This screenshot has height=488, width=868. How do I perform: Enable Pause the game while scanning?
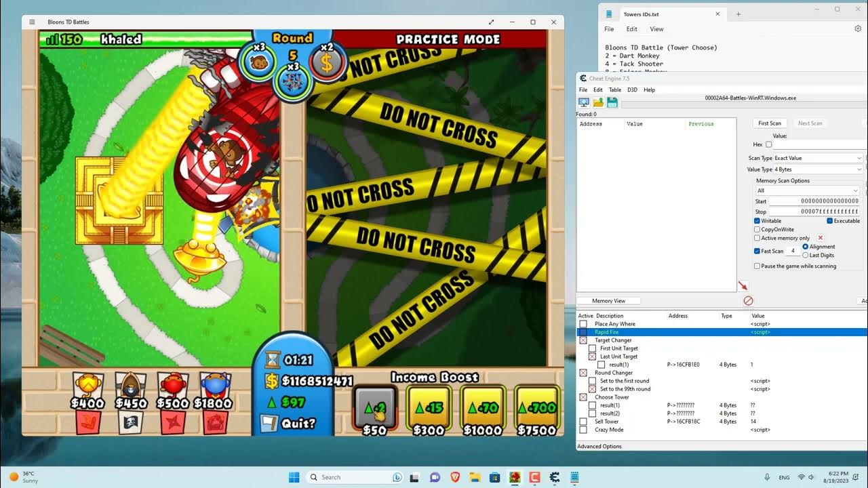tap(757, 266)
